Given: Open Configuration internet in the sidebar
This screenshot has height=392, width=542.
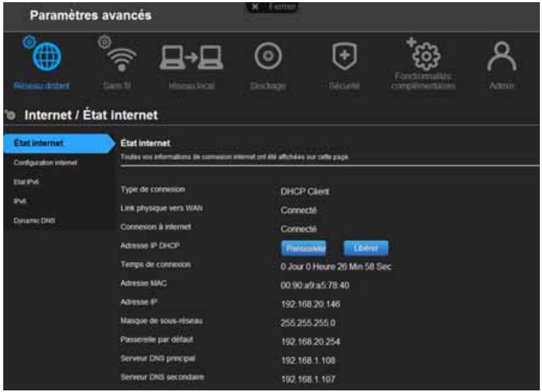Looking at the screenshot, I should click(x=45, y=163).
